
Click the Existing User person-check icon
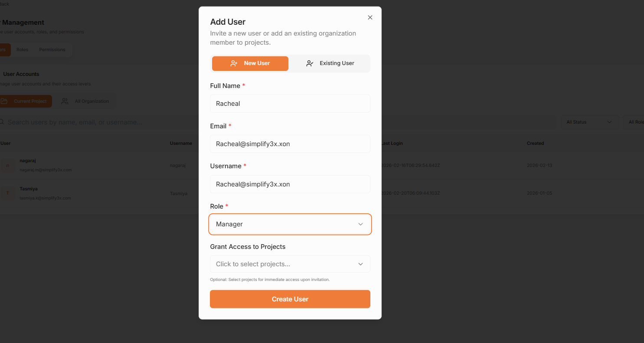(x=310, y=63)
